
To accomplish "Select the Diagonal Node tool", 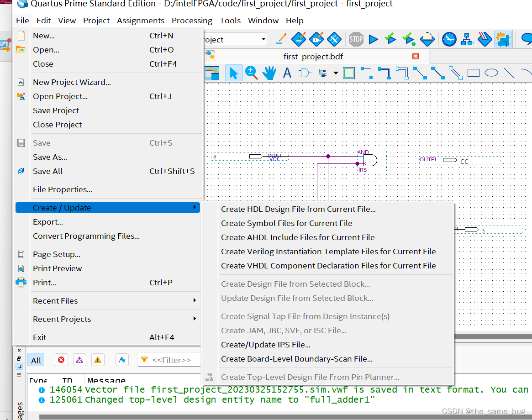I will point(420,73).
